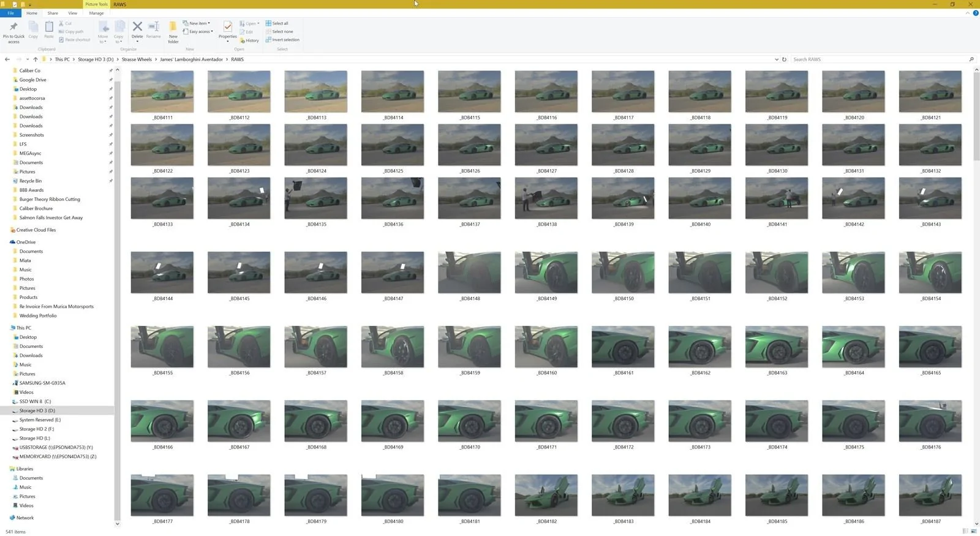Navigate to James' Lamborghini Aventador breadcrumb

coord(191,59)
